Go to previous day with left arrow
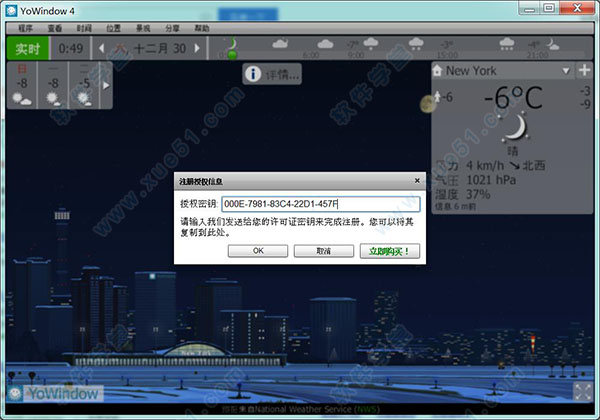Screen dimensions: 600x420 [x=101, y=49]
